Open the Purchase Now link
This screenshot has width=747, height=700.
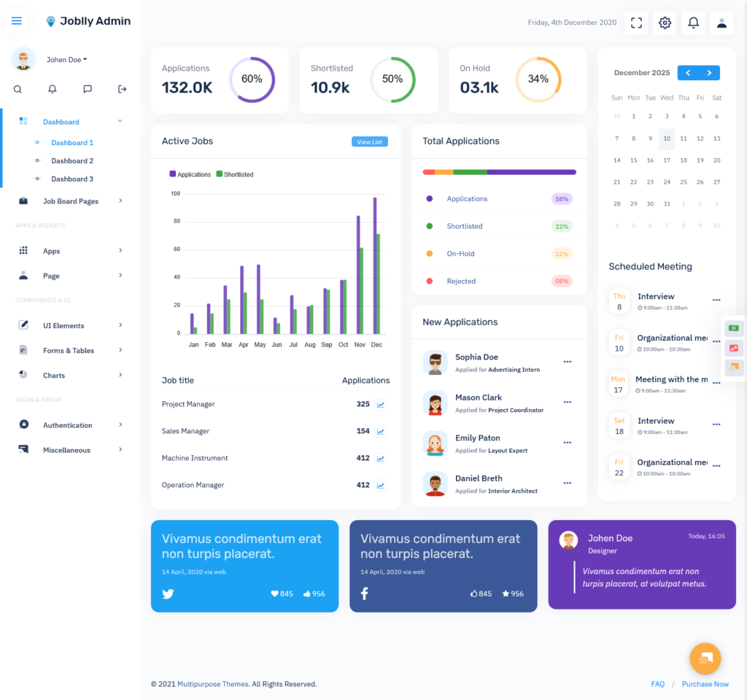point(705,684)
